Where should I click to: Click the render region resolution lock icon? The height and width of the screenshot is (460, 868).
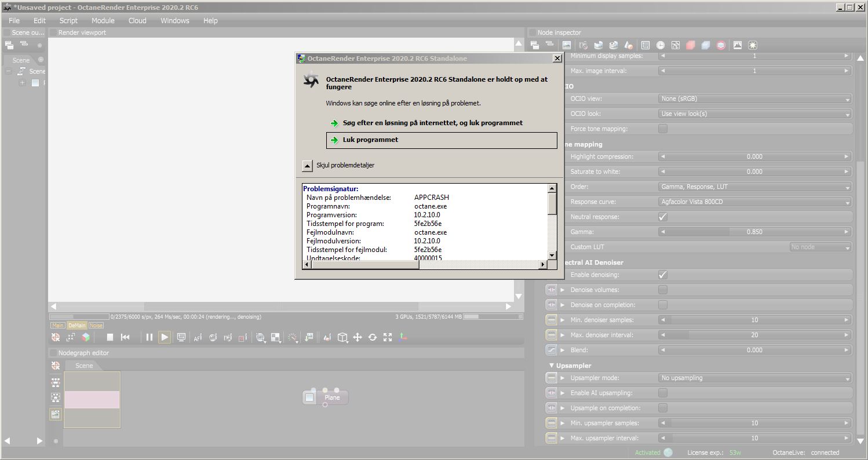(71, 337)
